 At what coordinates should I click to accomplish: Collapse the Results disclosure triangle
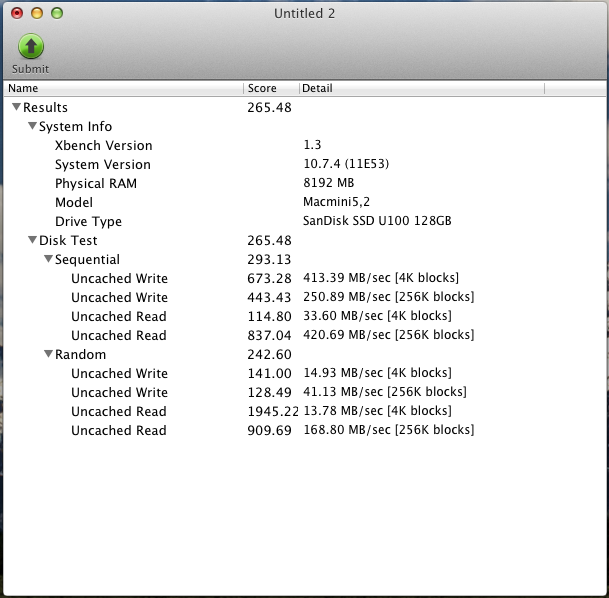16,107
